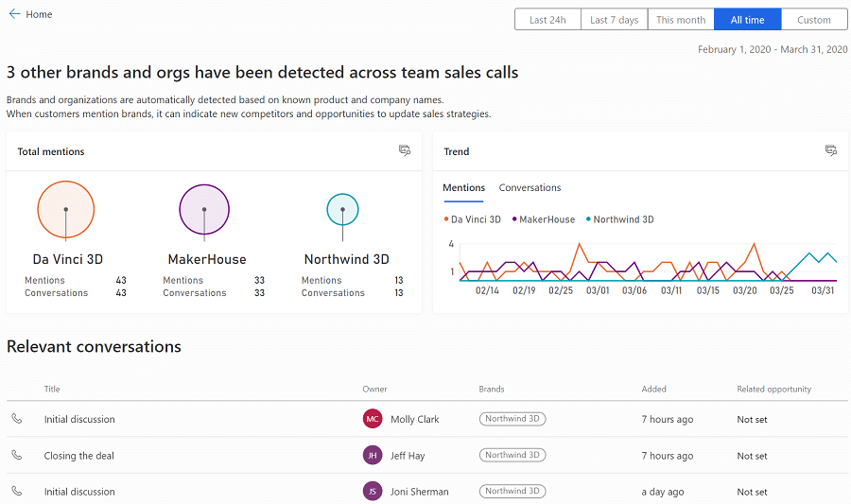This screenshot has width=851, height=504.
Task: Open feedback icon in Trend card
Action: (x=831, y=150)
